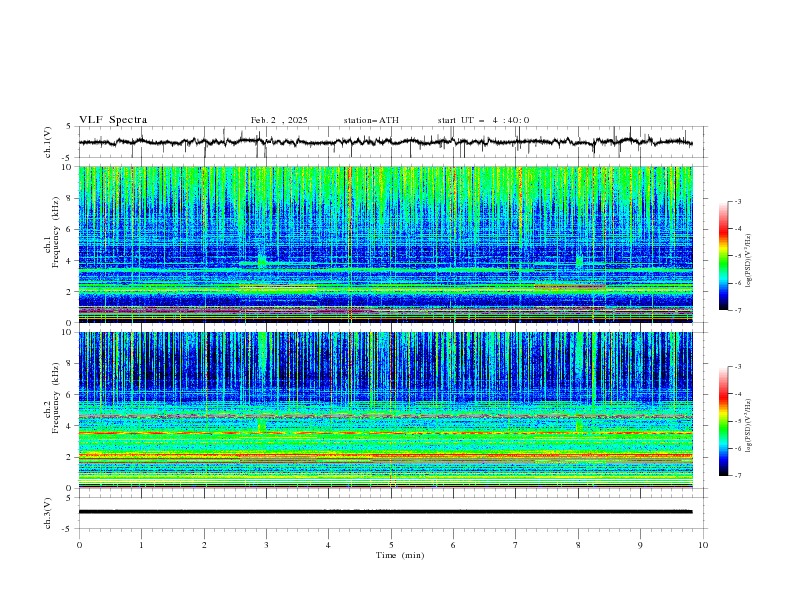Click the "Time (min)" axis label
Screen dimensions: 792x612
[x=400, y=555]
